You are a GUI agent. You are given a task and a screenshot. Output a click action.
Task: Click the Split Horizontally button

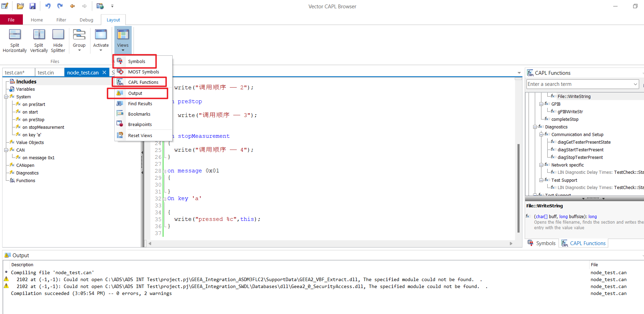click(15, 41)
